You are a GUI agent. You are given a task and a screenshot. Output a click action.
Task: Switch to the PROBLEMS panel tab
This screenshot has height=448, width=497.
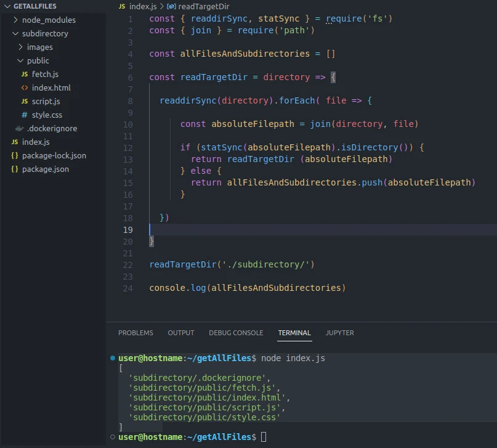pos(135,333)
